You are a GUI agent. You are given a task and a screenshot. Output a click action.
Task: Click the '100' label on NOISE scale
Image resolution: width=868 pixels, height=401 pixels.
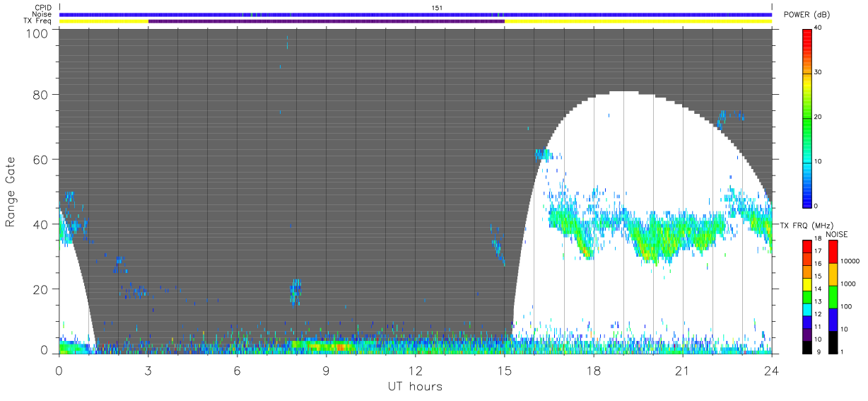(x=845, y=306)
